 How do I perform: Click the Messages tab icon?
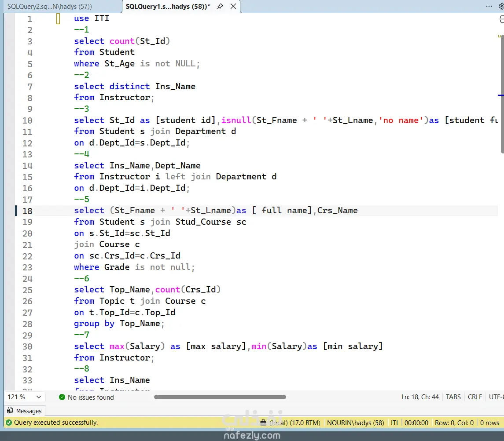coord(10,411)
